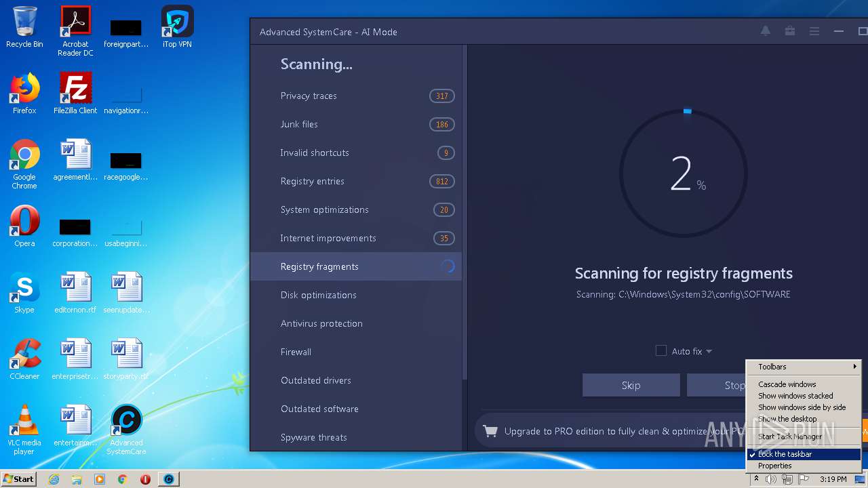Select Advanced SystemCare taskbar button
The width and height of the screenshot is (868, 488).
click(x=169, y=479)
